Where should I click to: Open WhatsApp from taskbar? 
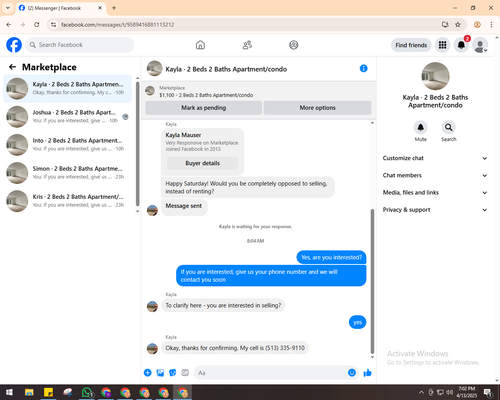(87, 392)
